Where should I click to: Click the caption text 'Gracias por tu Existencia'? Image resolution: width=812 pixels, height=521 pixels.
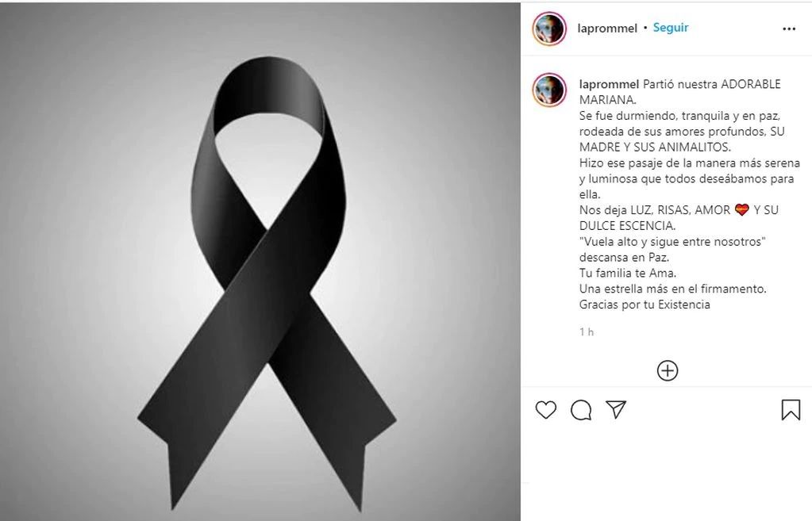click(645, 305)
